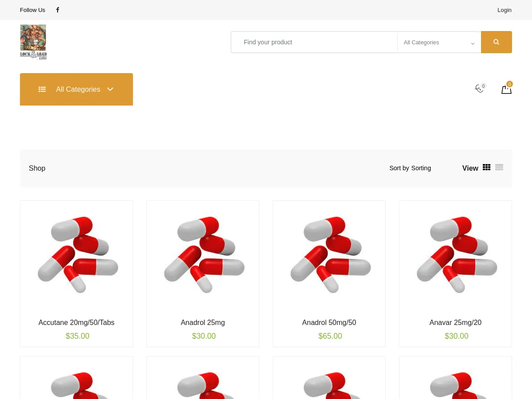Click the Login link
The height and width of the screenshot is (399, 532).
click(504, 10)
